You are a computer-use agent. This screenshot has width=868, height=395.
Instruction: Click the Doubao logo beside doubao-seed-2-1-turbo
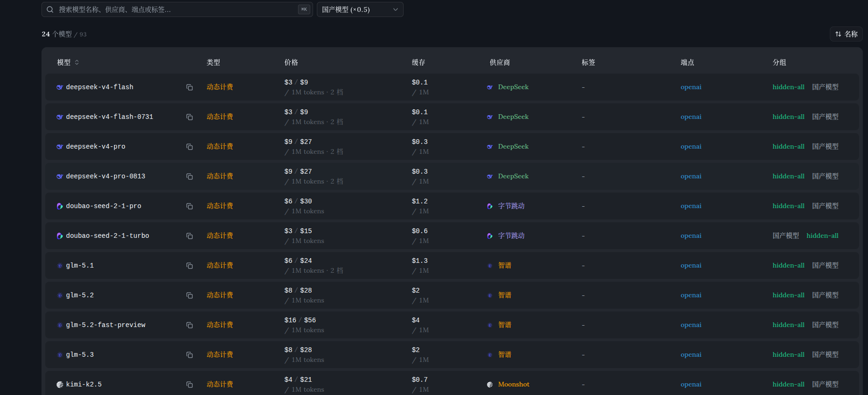tap(60, 236)
